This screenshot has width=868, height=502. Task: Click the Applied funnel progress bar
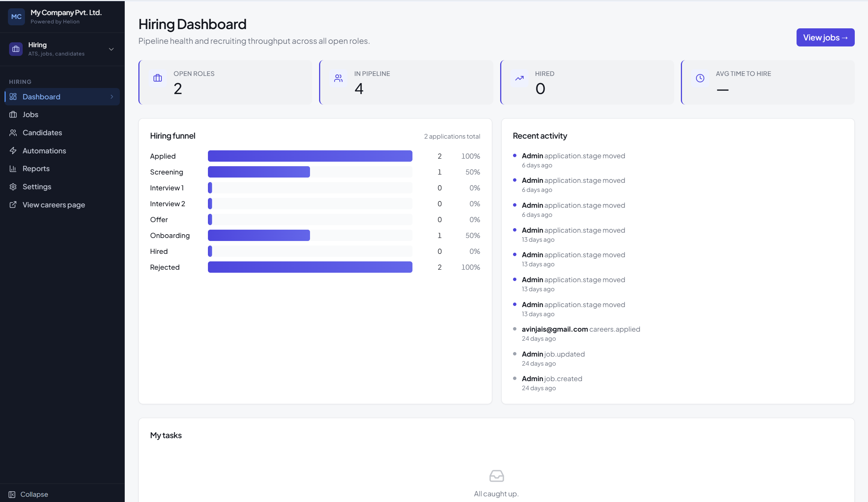point(310,156)
